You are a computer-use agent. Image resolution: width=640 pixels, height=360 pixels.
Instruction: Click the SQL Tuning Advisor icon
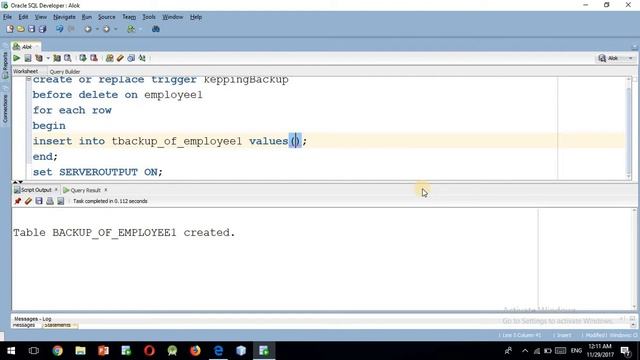[68, 58]
